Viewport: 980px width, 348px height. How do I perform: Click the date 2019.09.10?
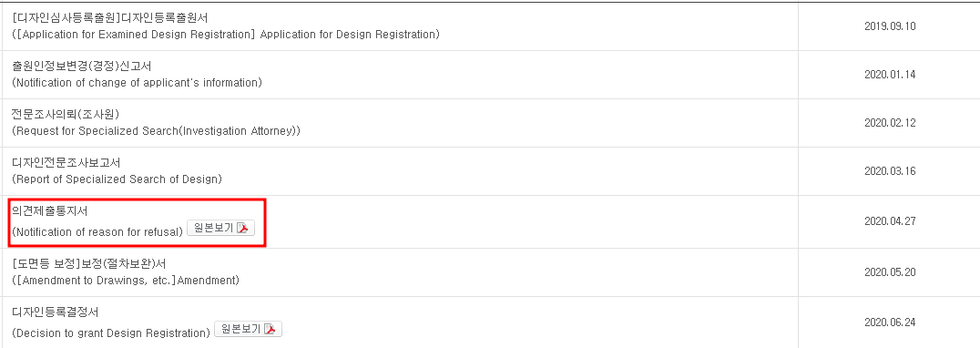pos(890,26)
